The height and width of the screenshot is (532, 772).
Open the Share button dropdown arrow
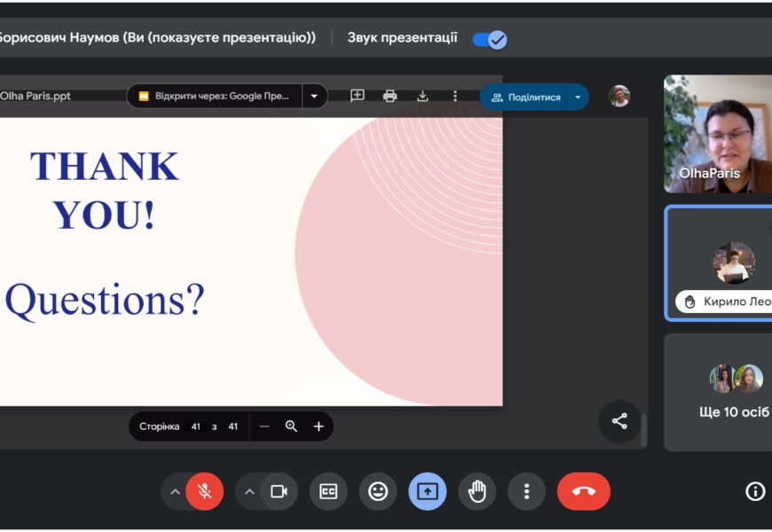pyautogui.click(x=578, y=97)
